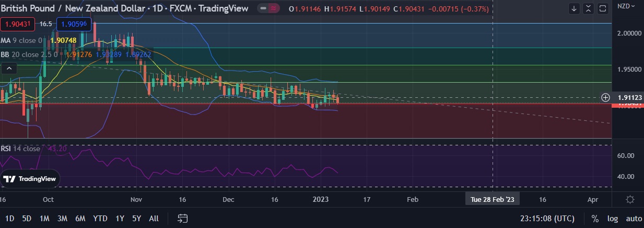Open the go-to-date calendar icon

click(x=182, y=218)
